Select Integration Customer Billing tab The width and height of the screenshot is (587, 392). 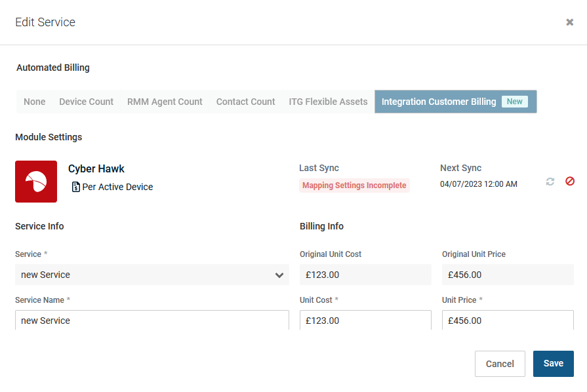tap(456, 102)
